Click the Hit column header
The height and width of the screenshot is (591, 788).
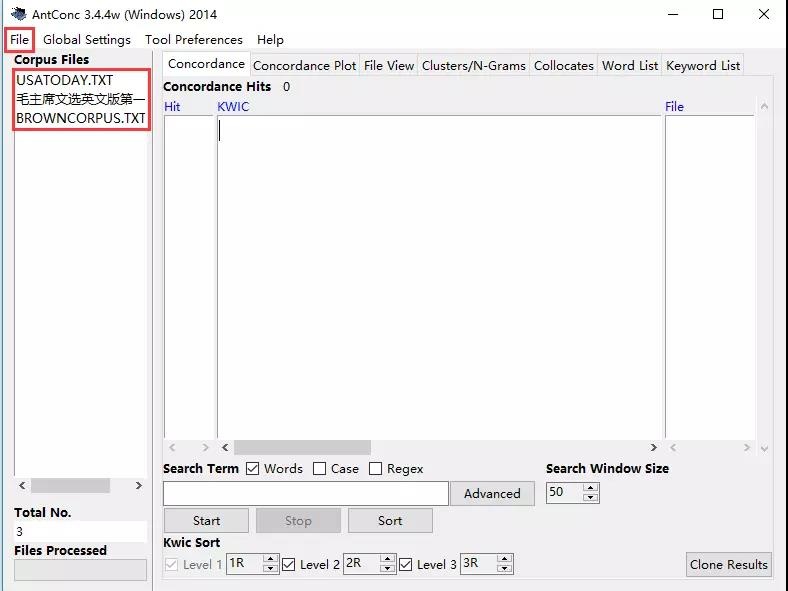click(172, 107)
